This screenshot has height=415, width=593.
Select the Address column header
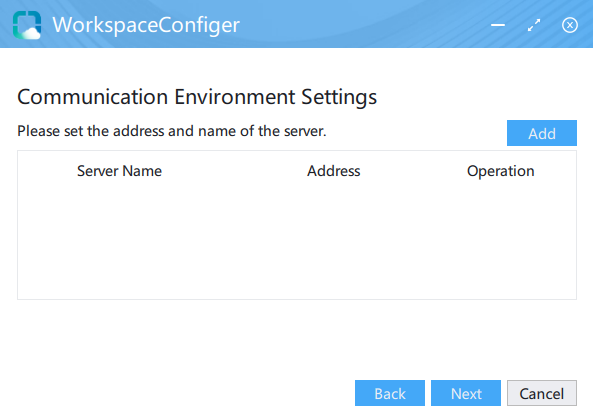tap(334, 171)
